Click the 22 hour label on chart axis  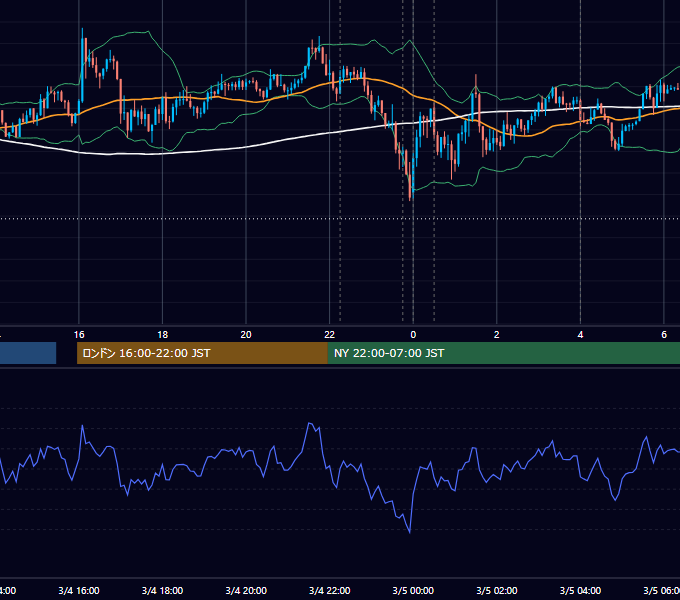[x=330, y=335]
